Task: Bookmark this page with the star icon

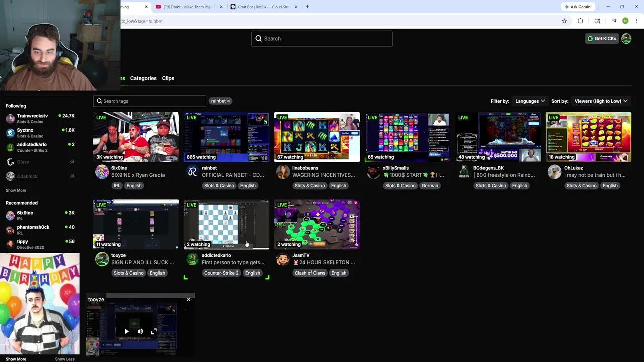Action: click(564, 21)
